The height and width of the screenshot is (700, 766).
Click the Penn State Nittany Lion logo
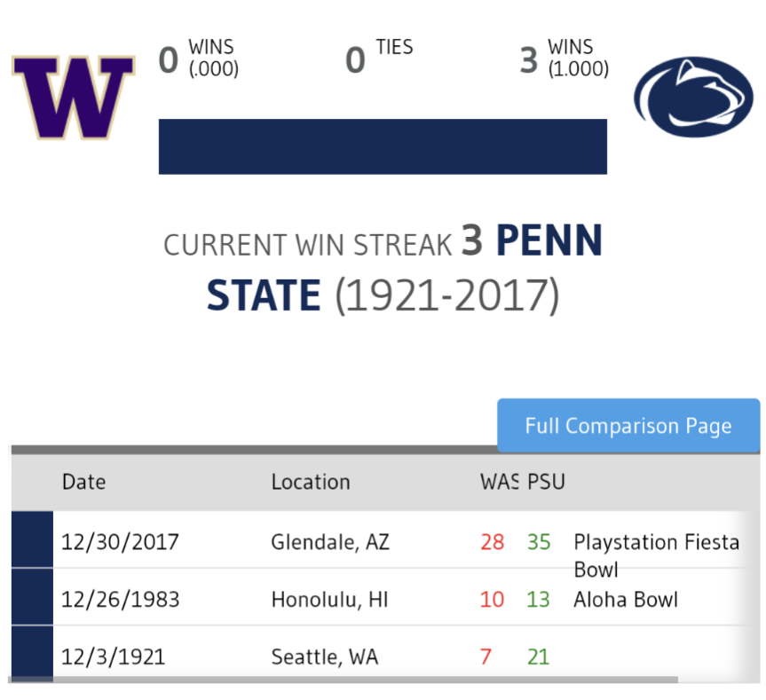[x=695, y=95]
